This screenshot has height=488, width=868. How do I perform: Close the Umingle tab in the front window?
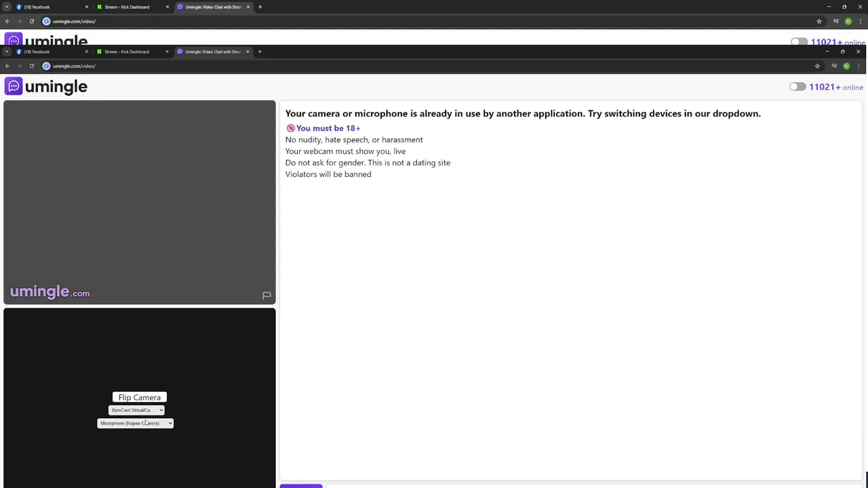(x=248, y=52)
